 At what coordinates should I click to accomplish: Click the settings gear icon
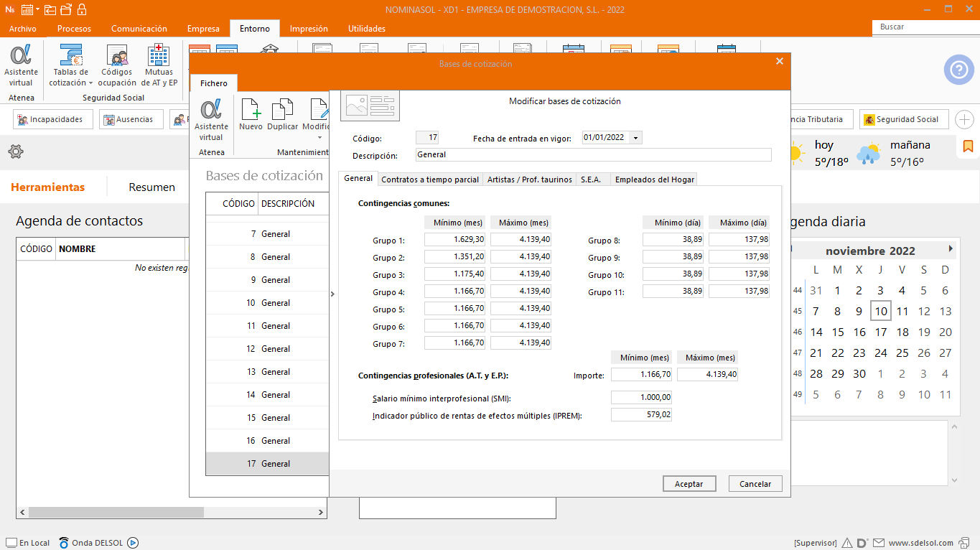click(16, 152)
